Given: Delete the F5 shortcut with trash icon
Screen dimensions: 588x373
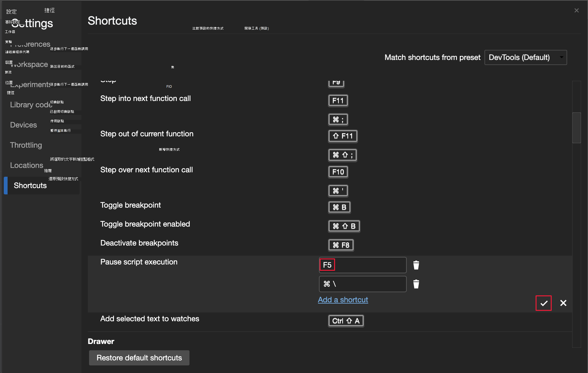Looking at the screenshot, I should click(416, 265).
